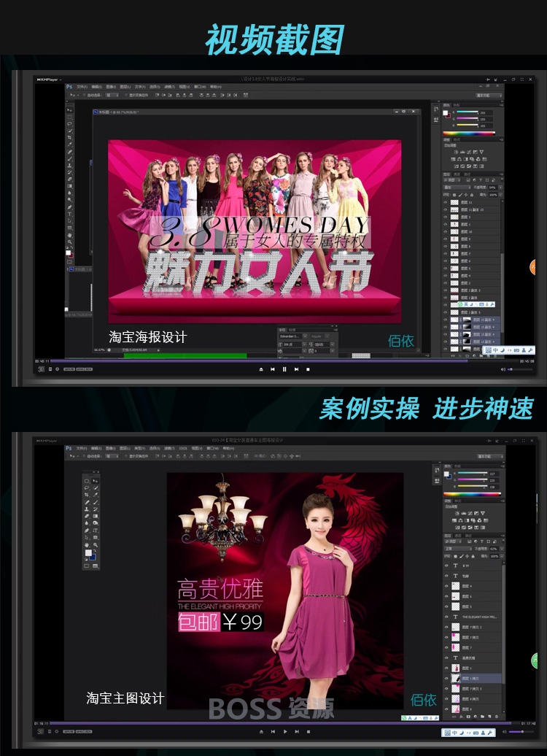Viewport: 547px width, 756px height.
Task: Select the Hand tool in lower floating toolbox
Action: (x=87, y=545)
